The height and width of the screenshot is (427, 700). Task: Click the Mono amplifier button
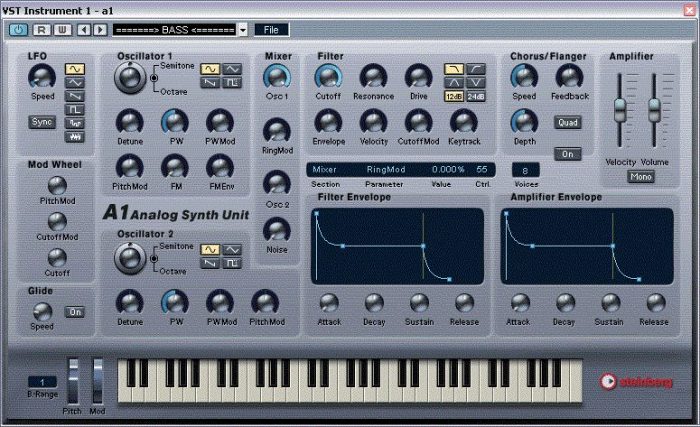tap(641, 177)
